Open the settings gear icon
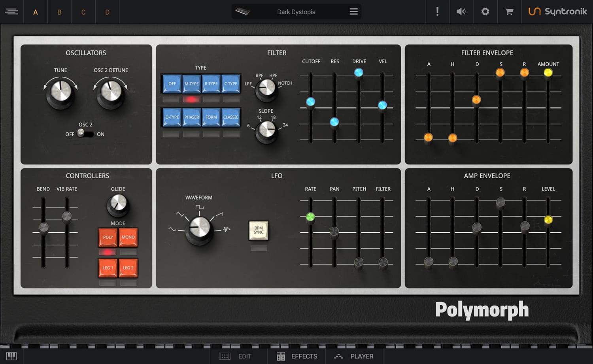The height and width of the screenshot is (364, 593). pyautogui.click(x=485, y=12)
